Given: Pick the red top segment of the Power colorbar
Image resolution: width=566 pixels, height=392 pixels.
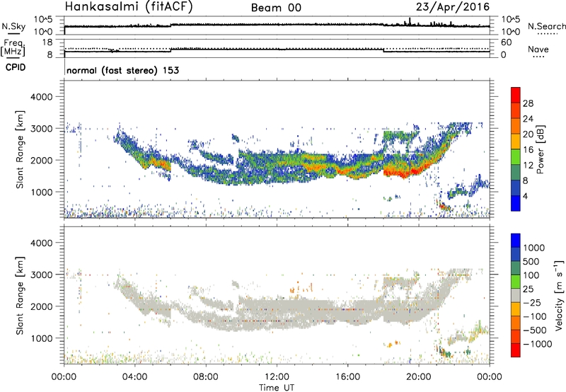Looking at the screenshot, I should point(516,95).
